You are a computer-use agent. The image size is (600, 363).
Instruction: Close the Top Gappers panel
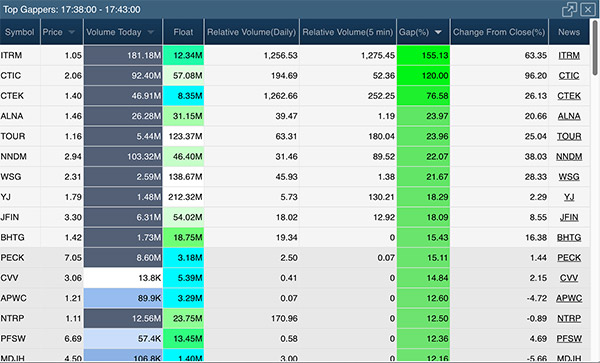click(x=587, y=9)
